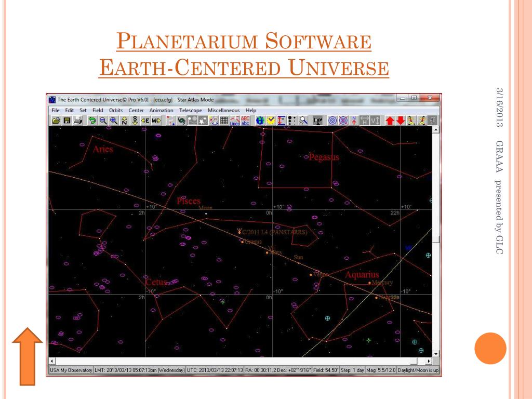This screenshot has height=399, width=532.
Task: Toggle ABC constellation labels icon
Action: (x=245, y=121)
